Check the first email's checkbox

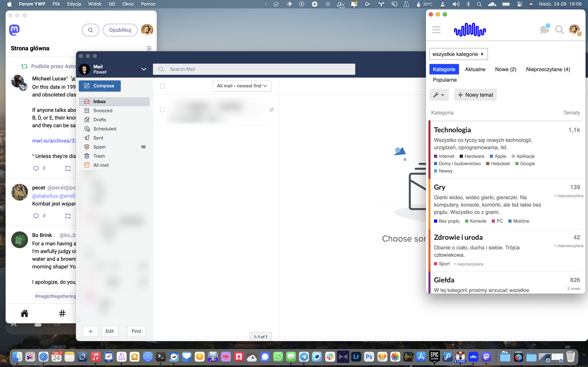(x=162, y=110)
